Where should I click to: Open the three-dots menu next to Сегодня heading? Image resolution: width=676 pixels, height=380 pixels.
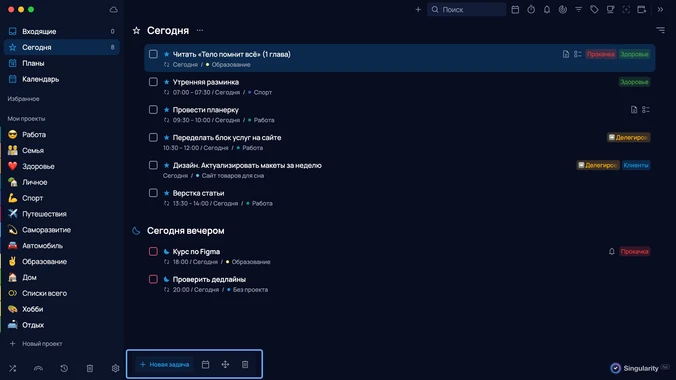[200, 30]
